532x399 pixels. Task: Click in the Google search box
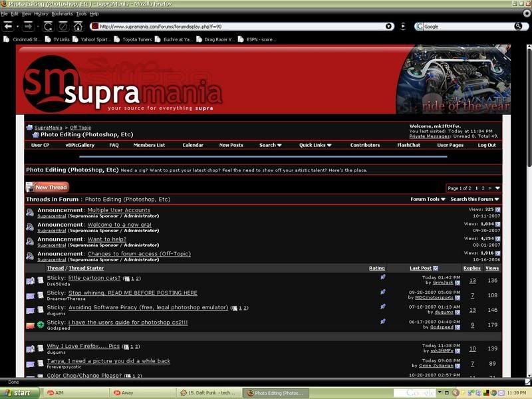[x=468, y=27]
